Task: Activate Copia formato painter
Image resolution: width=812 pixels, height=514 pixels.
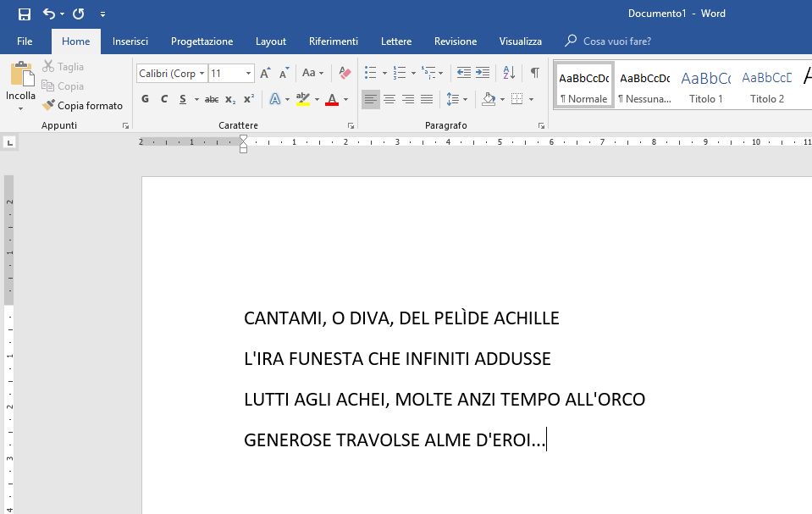Action: tap(83, 106)
